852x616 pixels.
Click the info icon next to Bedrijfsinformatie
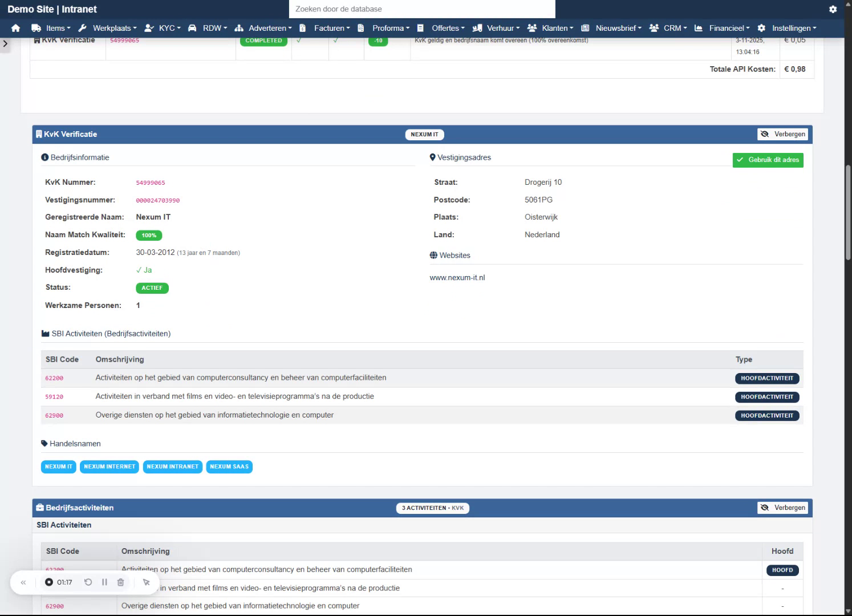45,157
